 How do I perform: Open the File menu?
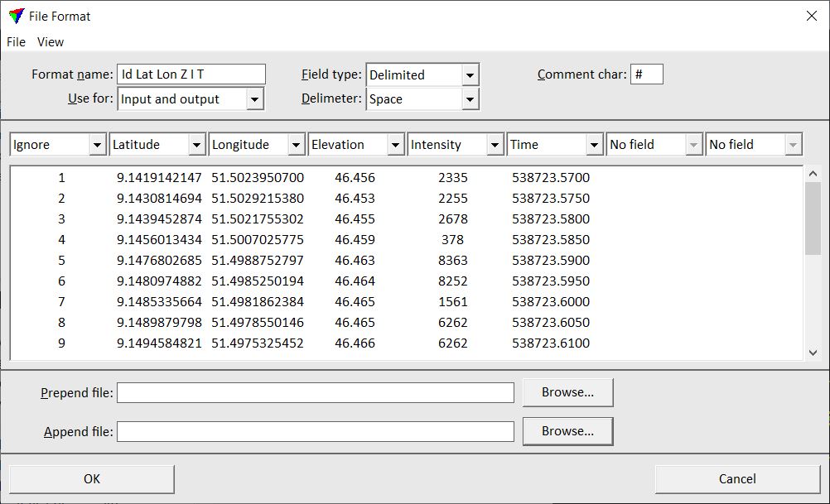(x=15, y=41)
